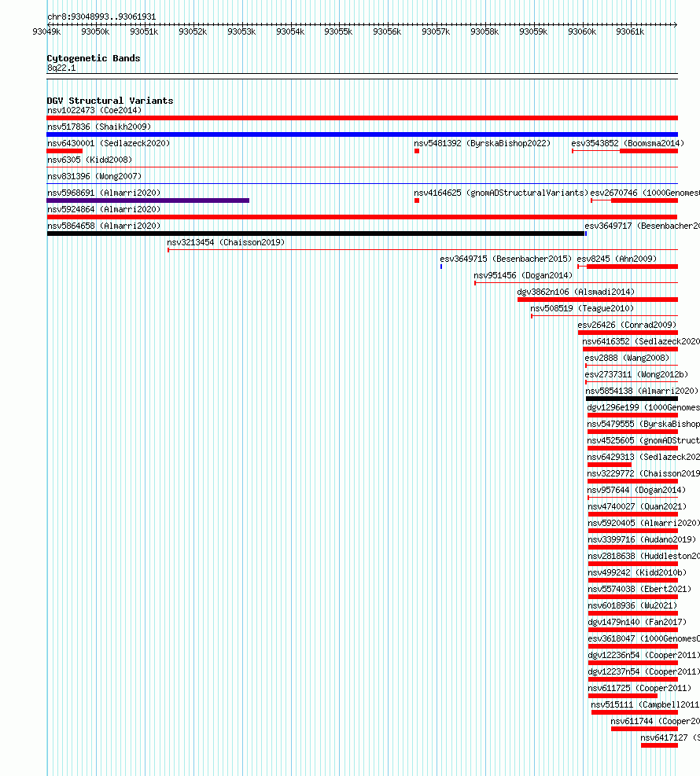Click nsv3213454 (Chaisson2019) label
This screenshot has height=776, width=700.
[226, 242]
